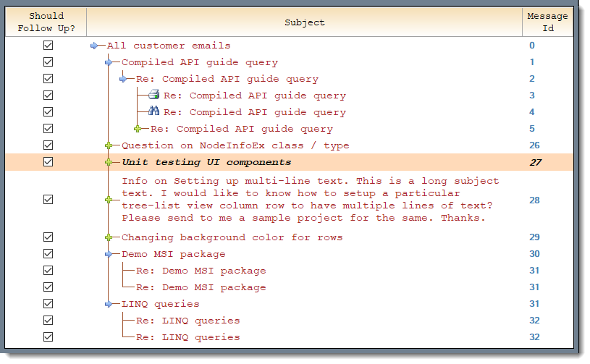Sort by the Subject column header

[304, 22]
